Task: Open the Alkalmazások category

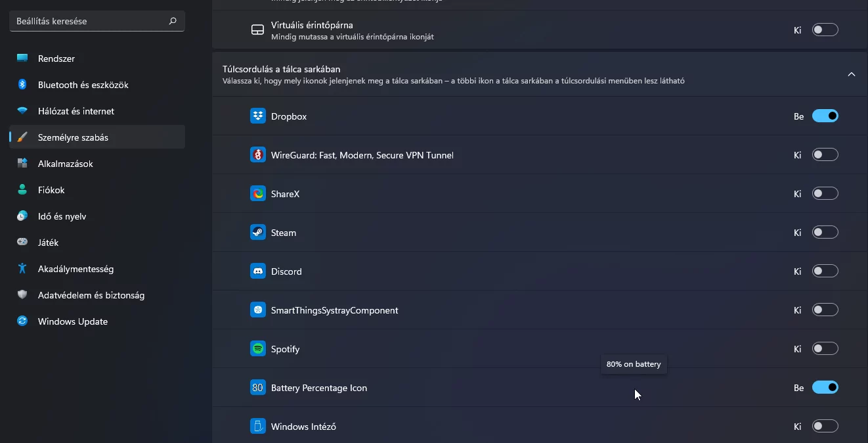Action: 97,164
